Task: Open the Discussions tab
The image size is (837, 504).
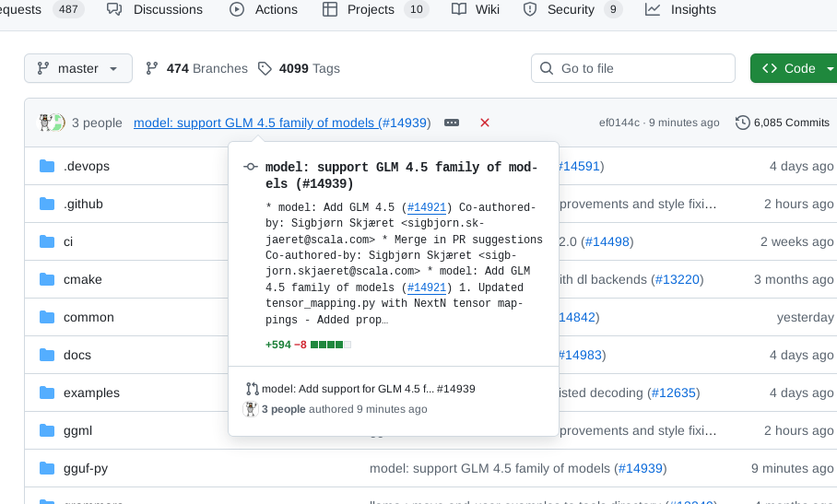Action: point(155,9)
